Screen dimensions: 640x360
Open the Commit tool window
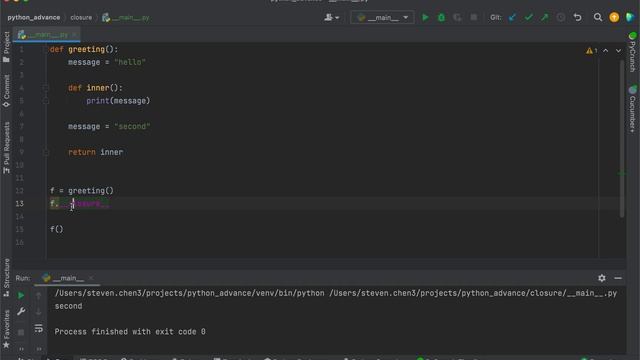6,91
